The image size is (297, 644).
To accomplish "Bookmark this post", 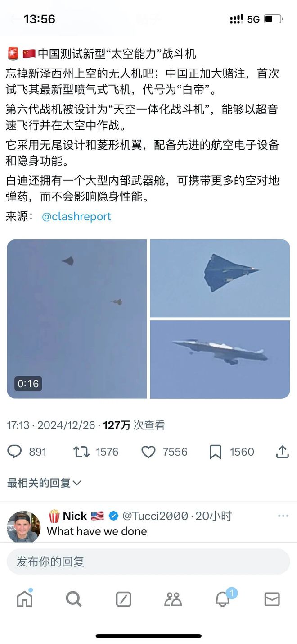I will [216, 452].
